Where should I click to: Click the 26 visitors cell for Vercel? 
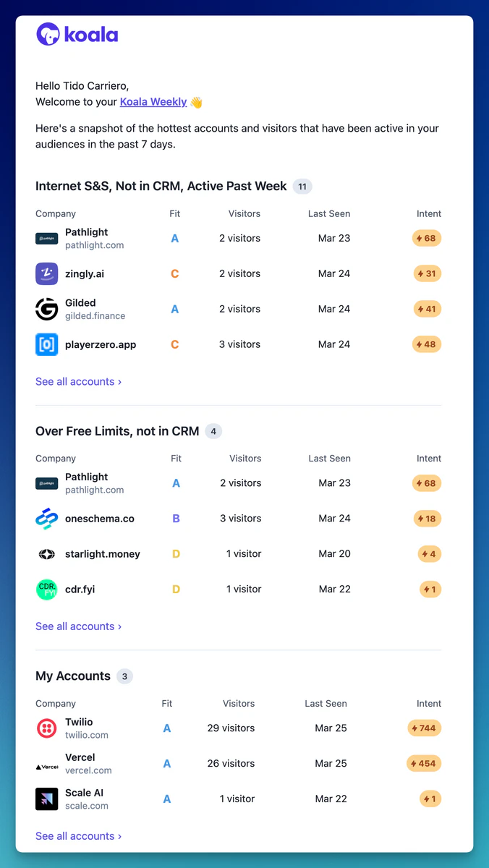coord(231,763)
